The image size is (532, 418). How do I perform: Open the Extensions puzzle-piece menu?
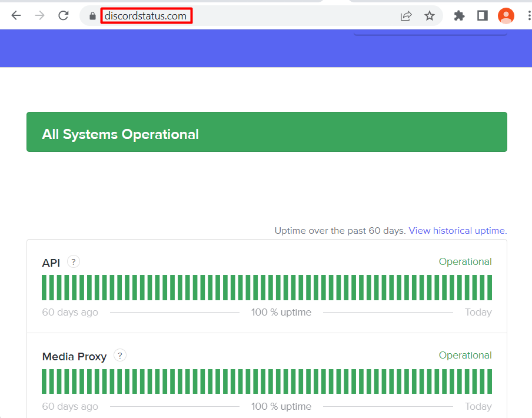[x=459, y=16]
